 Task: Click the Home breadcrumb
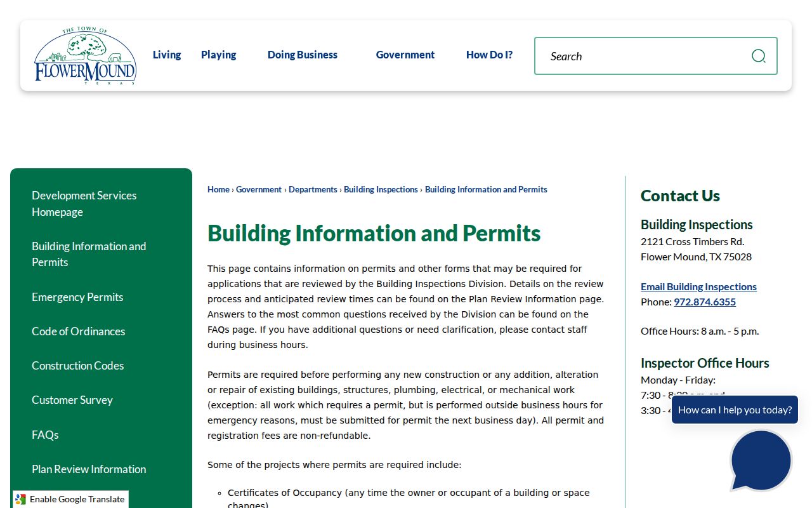[x=218, y=189]
